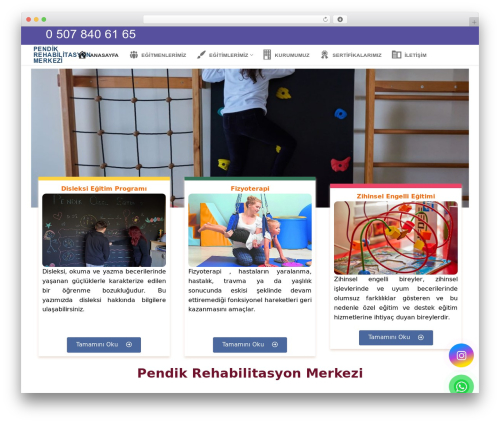Screen dimensions: 500x423
Task: Click the green maximize window button
Action: pyautogui.click(x=44, y=20)
